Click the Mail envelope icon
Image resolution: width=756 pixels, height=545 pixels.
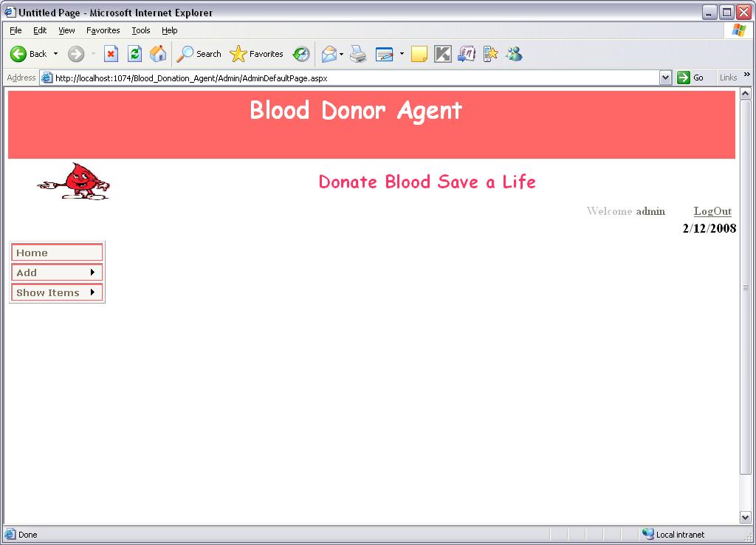(329, 54)
